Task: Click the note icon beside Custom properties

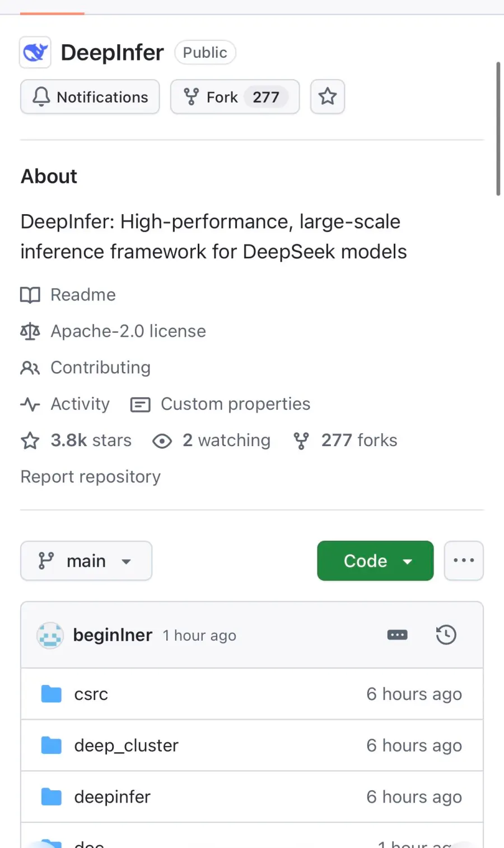Action: (x=141, y=405)
